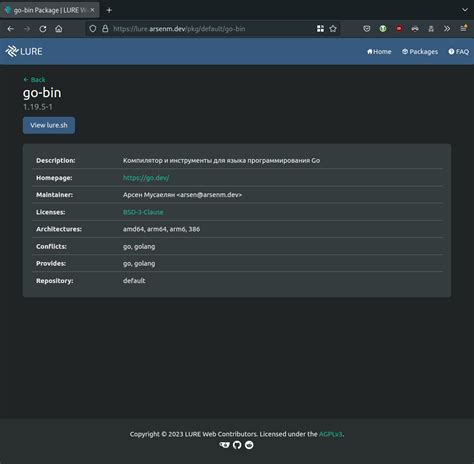This screenshot has width=474, height=464.
Task: Click the Repository value default
Action: (134, 281)
